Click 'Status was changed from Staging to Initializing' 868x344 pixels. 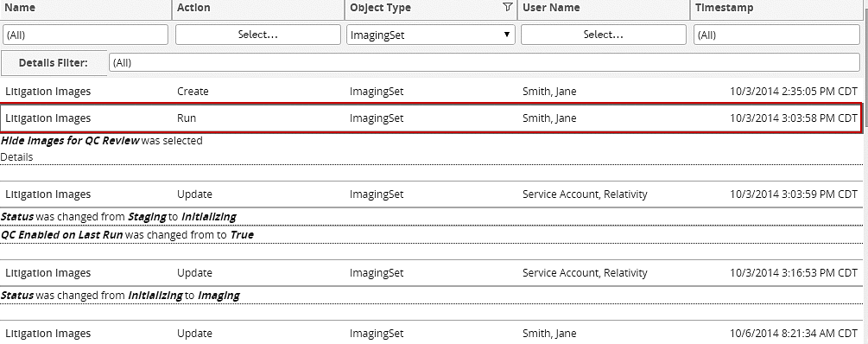point(118,217)
